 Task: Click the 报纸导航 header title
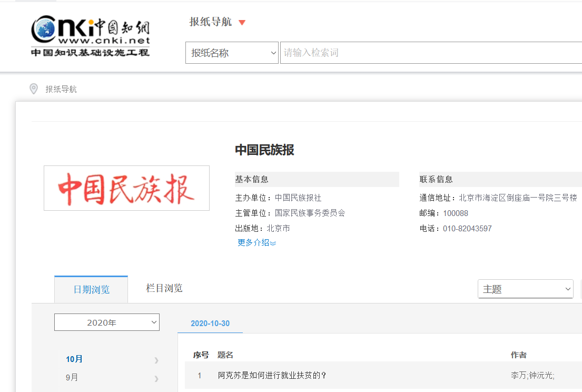211,22
